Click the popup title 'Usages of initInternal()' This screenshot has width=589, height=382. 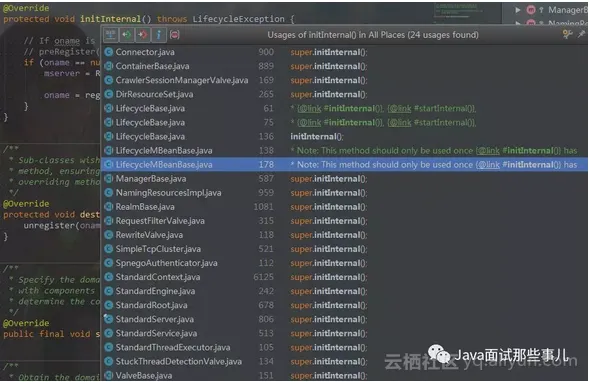coord(312,35)
